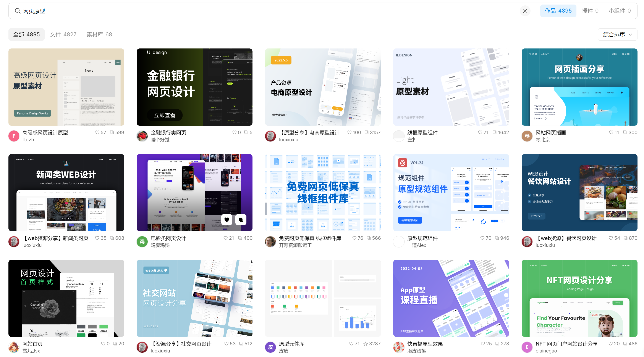The image size is (644, 357).
Task: Open title link 原型规范组件
Action: click(422, 238)
